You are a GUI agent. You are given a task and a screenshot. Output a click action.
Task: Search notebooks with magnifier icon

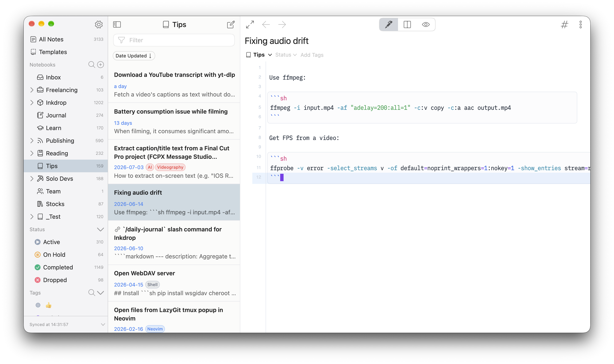click(x=91, y=65)
